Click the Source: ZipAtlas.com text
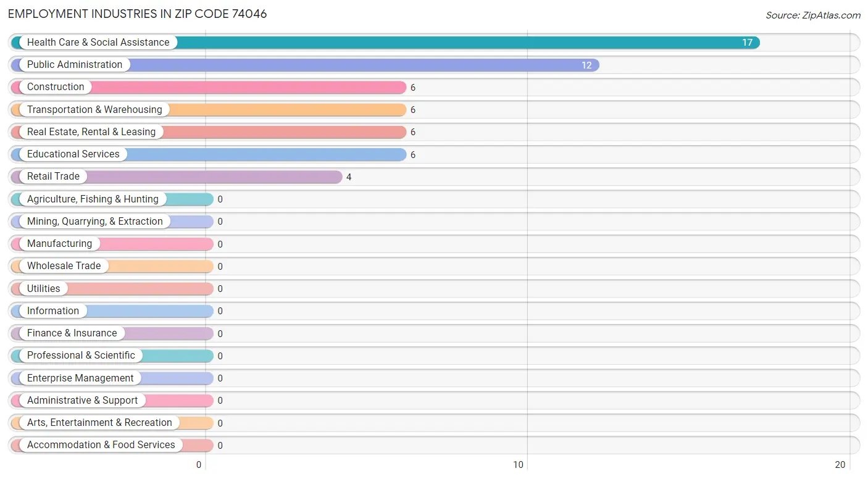 coord(813,15)
